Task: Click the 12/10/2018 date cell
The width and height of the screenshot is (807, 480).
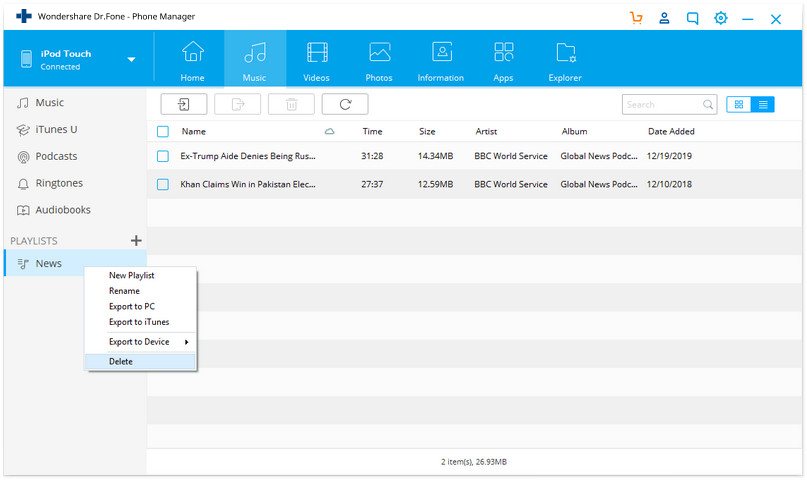Action: (x=669, y=184)
